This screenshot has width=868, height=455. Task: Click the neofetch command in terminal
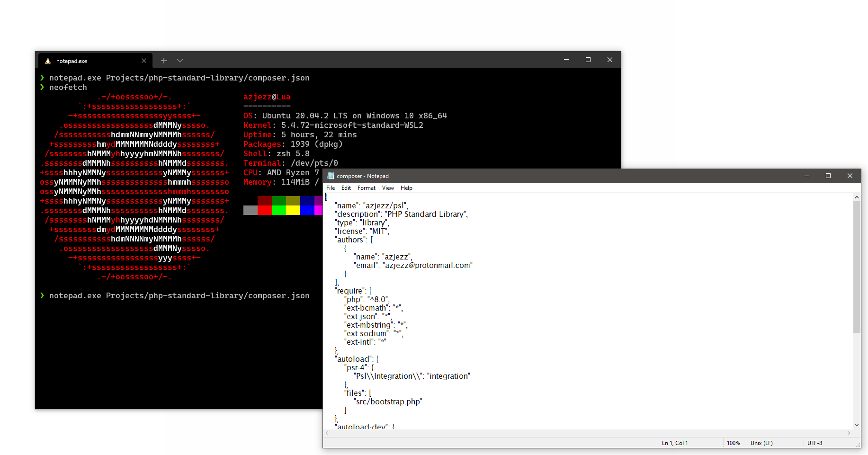(x=68, y=87)
